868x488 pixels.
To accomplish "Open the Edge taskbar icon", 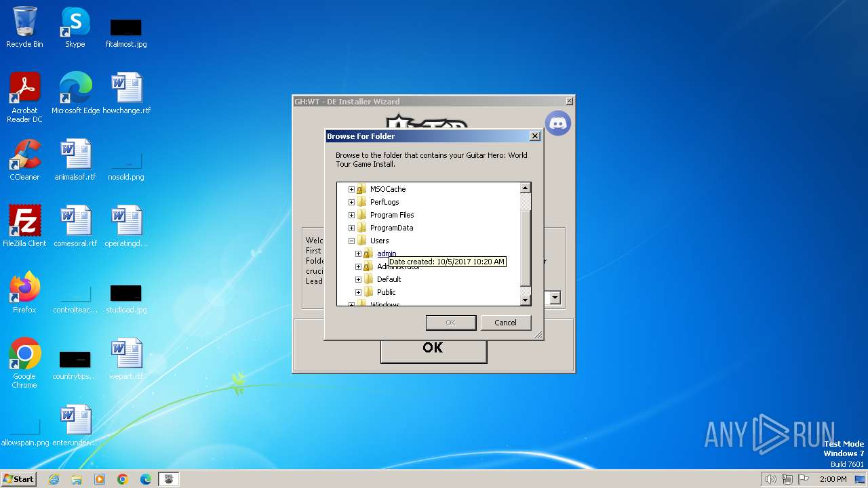I will 146,479.
